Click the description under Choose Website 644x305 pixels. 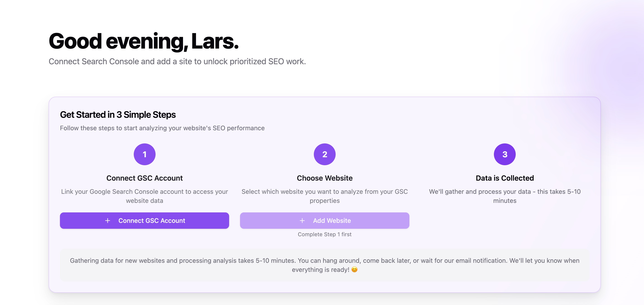click(324, 196)
